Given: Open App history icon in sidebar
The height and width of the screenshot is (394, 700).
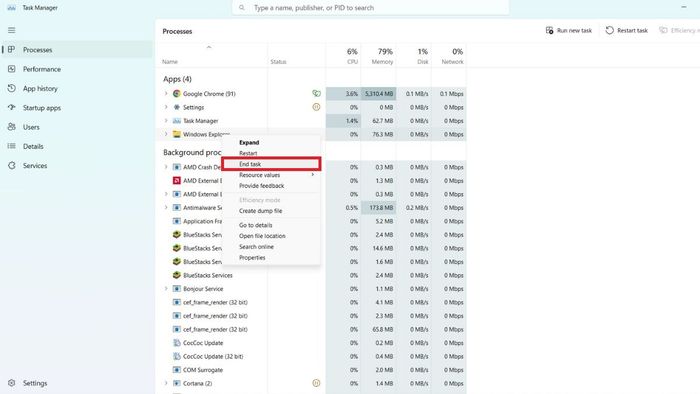Looking at the screenshot, I should coord(12,88).
